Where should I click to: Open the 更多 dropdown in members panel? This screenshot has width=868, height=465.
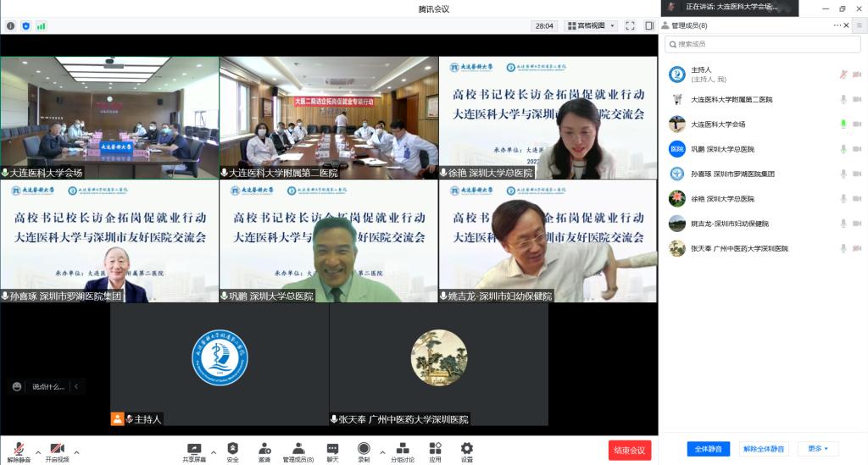click(818, 448)
